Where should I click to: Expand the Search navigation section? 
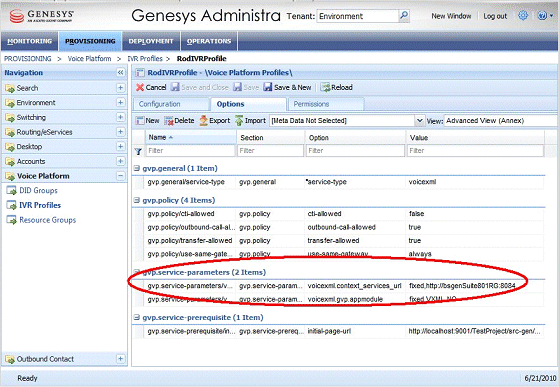pyautogui.click(x=120, y=88)
